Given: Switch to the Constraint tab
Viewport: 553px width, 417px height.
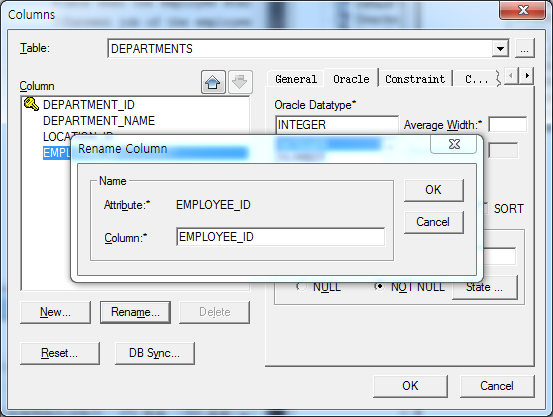Looking at the screenshot, I should [x=415, y=79].
